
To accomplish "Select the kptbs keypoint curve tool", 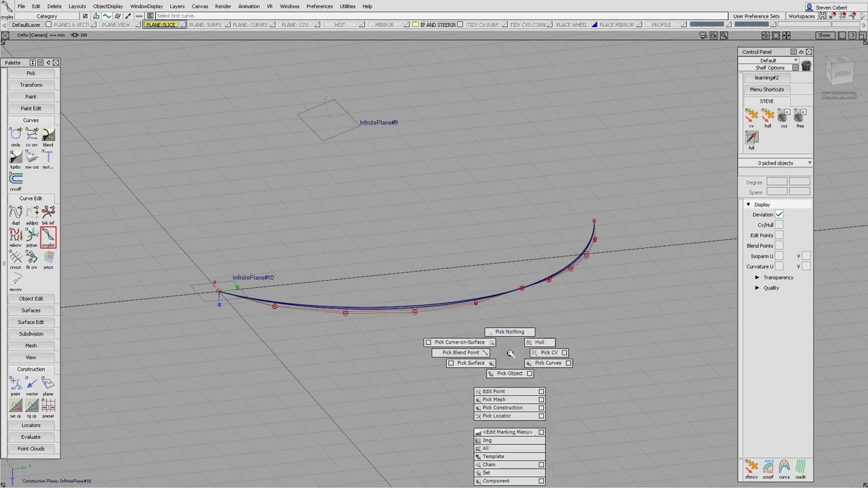I will (x=16, y=158).
